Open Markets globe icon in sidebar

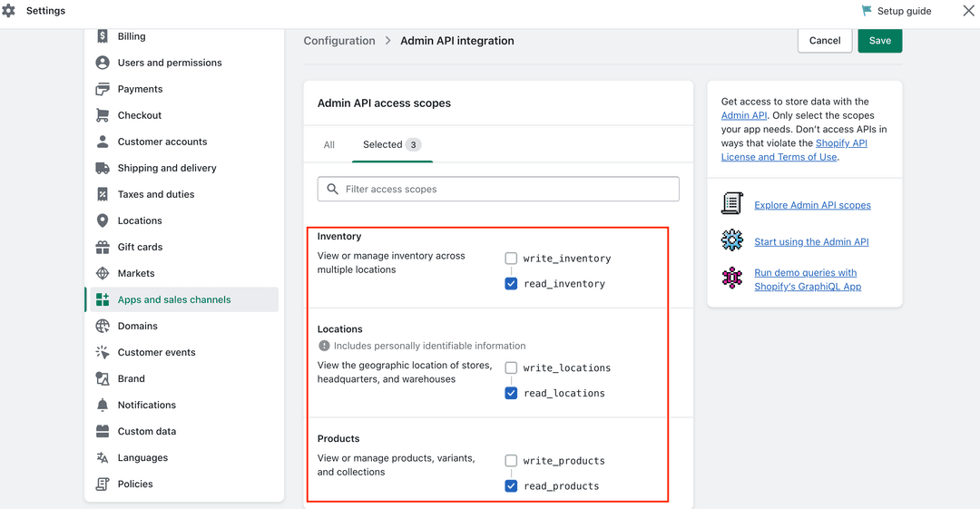coord(103,273)
